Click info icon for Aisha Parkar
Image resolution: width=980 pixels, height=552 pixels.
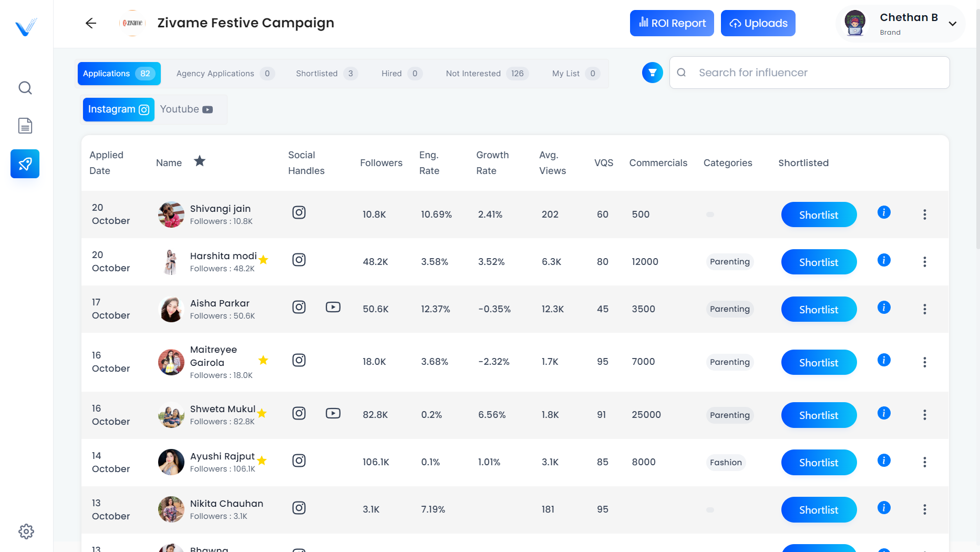[x=884, y=308]
